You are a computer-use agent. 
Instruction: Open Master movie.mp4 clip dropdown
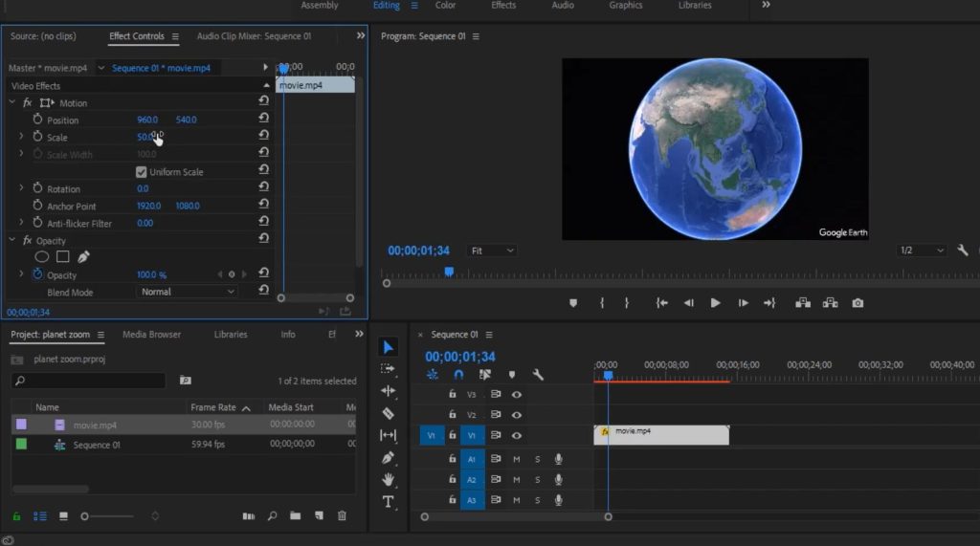click(x=100, y=68)
